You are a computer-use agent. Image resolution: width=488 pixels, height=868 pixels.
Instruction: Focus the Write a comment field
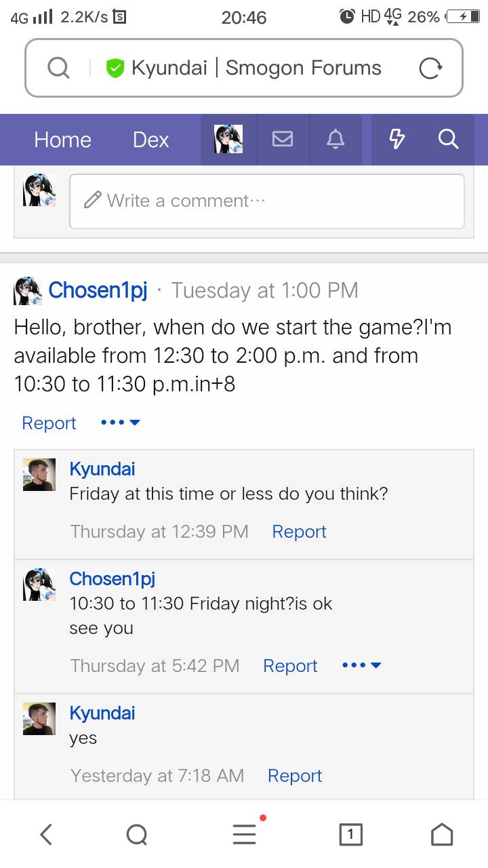[x=267, y=201]
